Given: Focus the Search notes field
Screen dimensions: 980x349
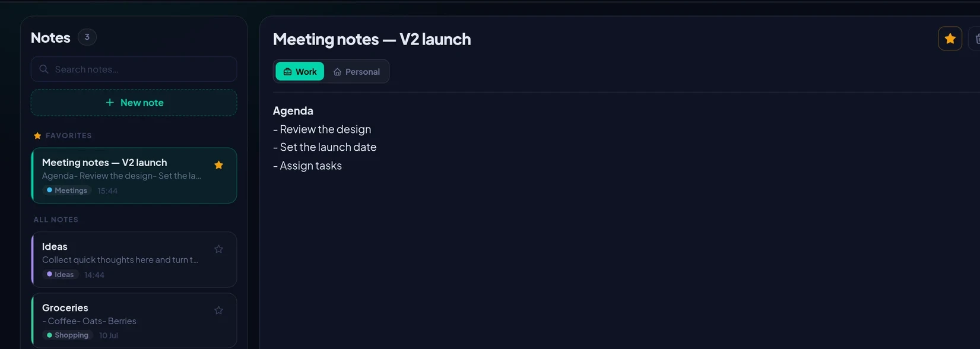Looking at the screenshot, I should click(134, 69).
